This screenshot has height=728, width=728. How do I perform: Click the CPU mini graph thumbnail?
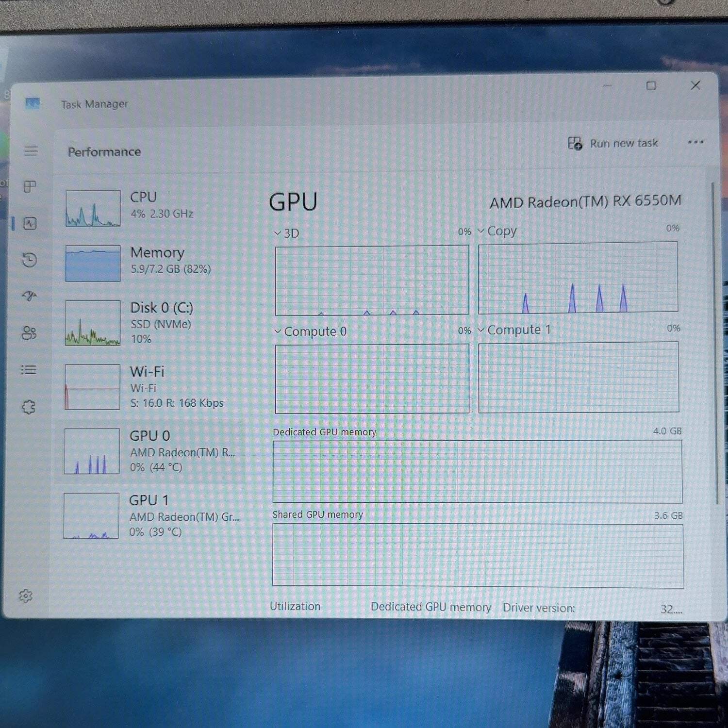click(x=93, y=208)
